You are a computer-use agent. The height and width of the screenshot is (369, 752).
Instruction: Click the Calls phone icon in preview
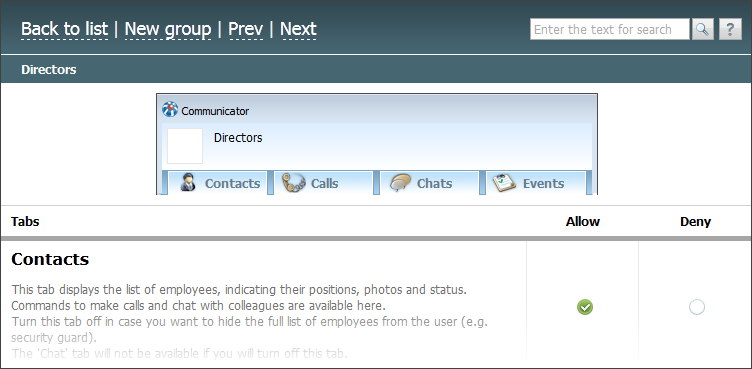pos(294,183)
